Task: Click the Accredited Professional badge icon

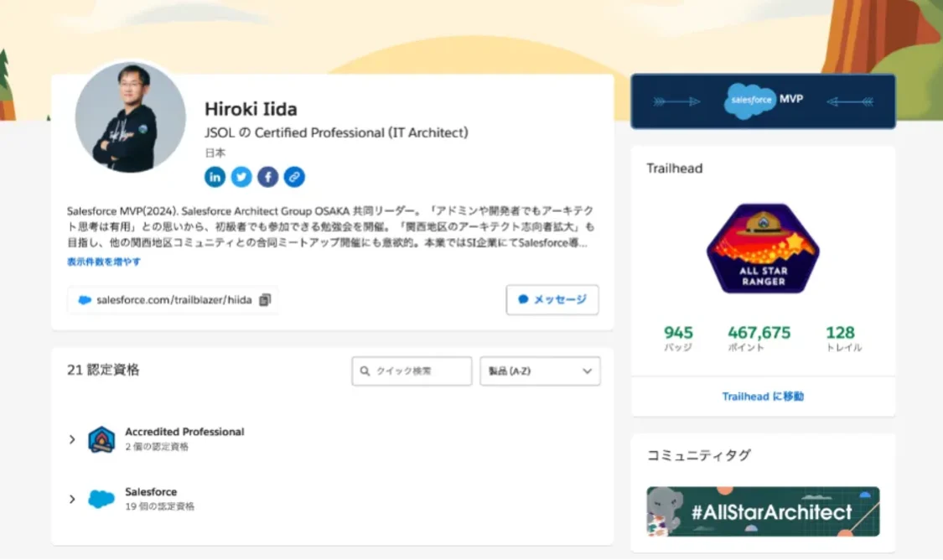Action: click(101, 438)
